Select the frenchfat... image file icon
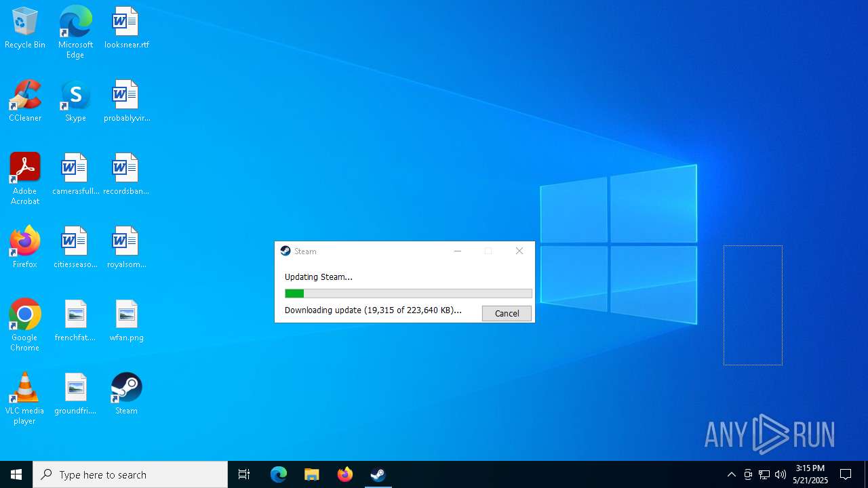The height and width of the screenshot is (488, 868). point(75,321)
